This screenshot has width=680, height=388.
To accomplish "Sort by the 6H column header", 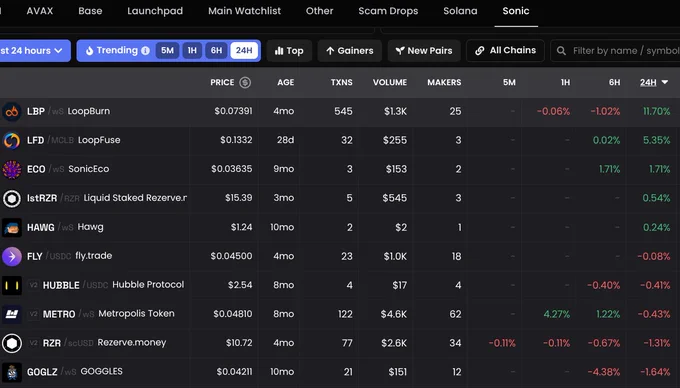I will pyautogui.click(x=615, y=82).
